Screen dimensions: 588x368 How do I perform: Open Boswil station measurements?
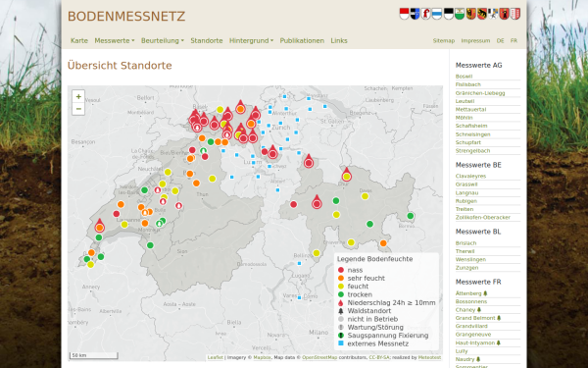pyautogui.click(x=464, y=77)
